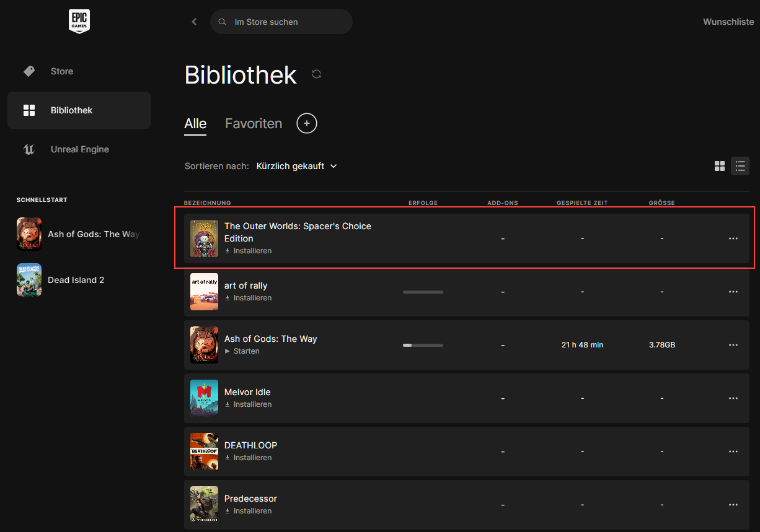Open Predecessor cover thumbnail

click(204, 505)
